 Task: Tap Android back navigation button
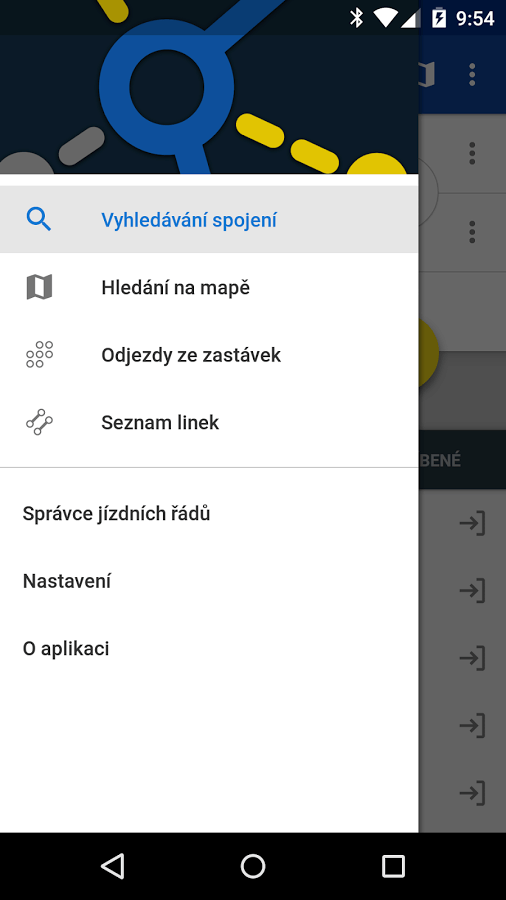pyautogui.click(x=112, y=866)
